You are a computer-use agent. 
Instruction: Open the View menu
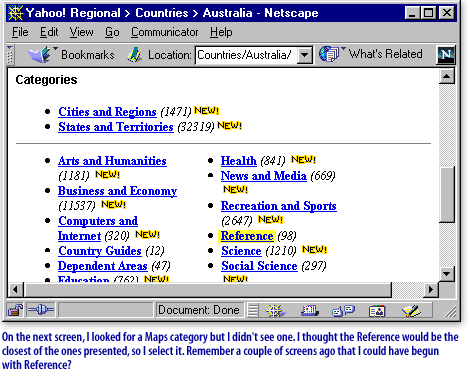(x=81, y=32)
